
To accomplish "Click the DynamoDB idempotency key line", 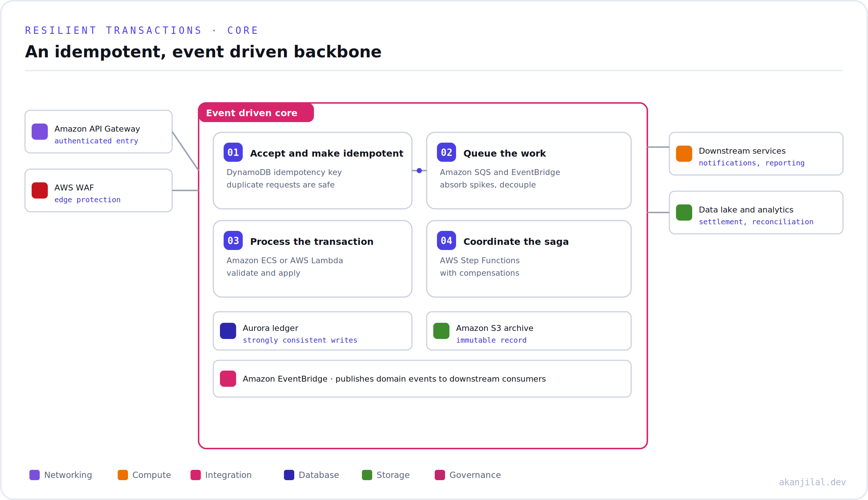I will point(284,172).
